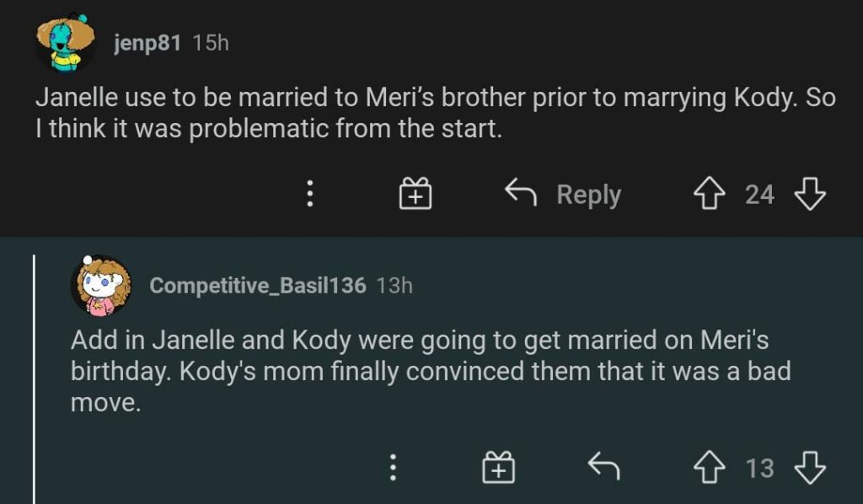Image resolution: width=863 pixels, height=504 pixels.
Task: Downvote Competitive_Basil136's comment
Action: [810, 468]
